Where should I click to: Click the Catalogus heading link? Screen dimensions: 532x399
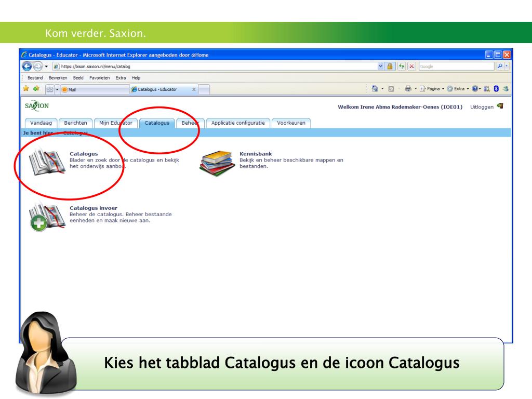point(84,154)
